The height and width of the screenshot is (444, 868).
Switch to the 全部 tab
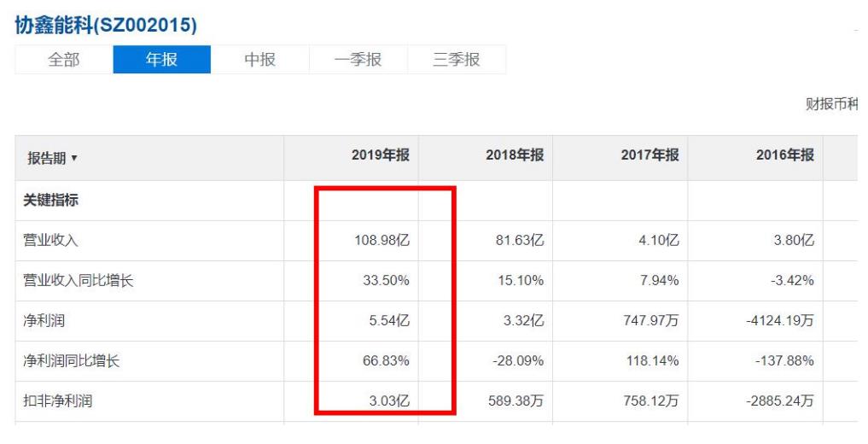pyautogui.click(x=64, y=60)
